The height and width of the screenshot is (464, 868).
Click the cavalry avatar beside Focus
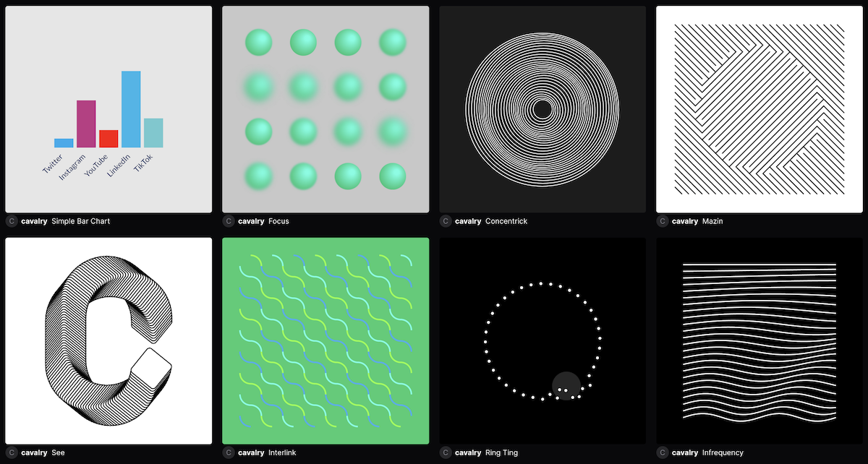point(229,221)
